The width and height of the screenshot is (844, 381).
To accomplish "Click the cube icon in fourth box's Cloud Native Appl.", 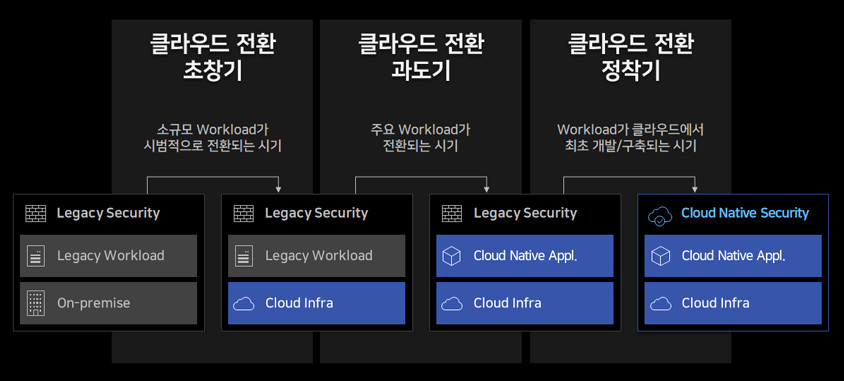I will click(660, 256).
